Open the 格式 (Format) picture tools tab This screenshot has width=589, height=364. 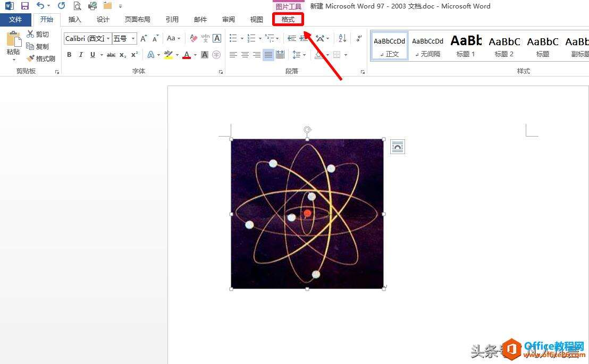point(288,20)
